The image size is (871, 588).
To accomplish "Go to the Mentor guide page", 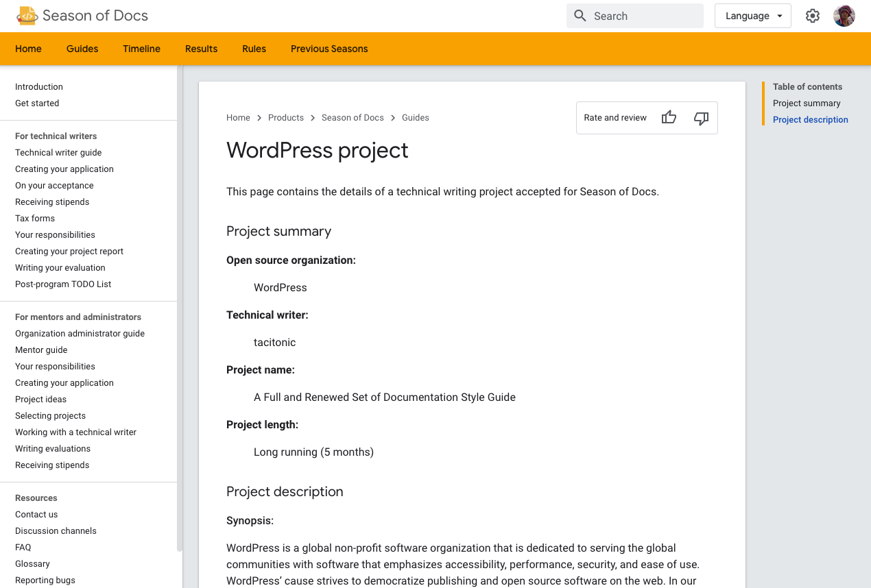I will tap(40, 350).
